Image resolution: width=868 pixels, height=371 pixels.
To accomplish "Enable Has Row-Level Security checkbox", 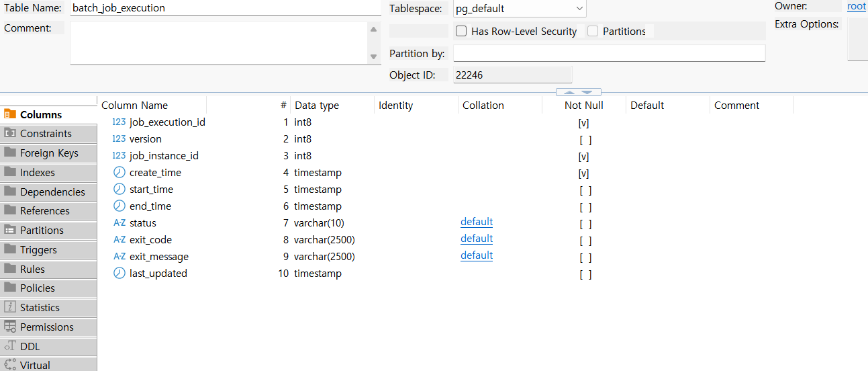I will (461, 31).
